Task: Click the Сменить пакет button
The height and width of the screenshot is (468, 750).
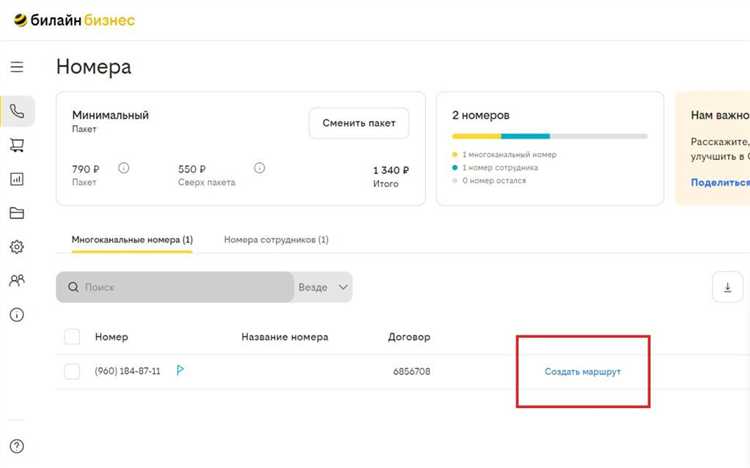Action: tap(359, 123)
